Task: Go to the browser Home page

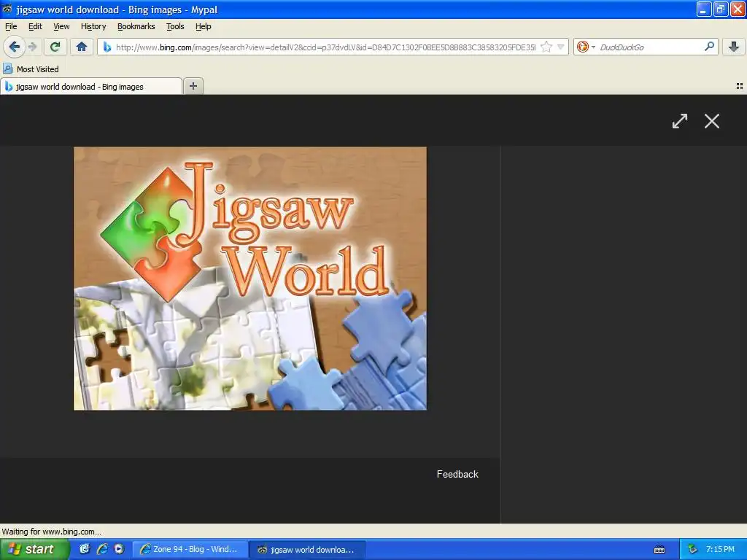Action: click(x=82, y=47)
